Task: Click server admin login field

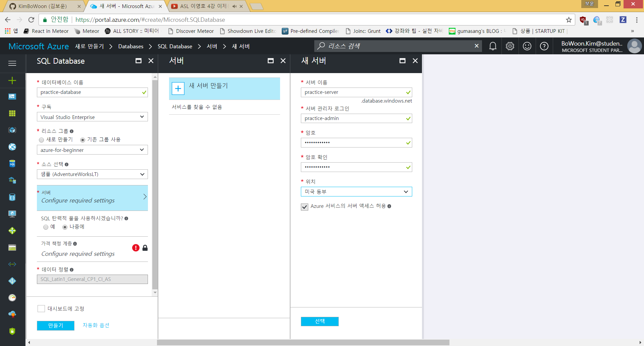Action: click(356, 118)
